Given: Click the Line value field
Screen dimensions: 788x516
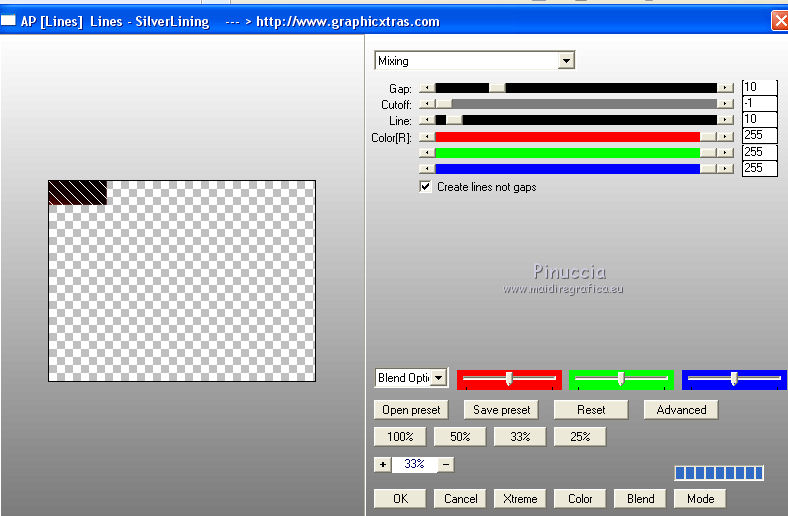Looking at the screenshot, I should point(759,119).
